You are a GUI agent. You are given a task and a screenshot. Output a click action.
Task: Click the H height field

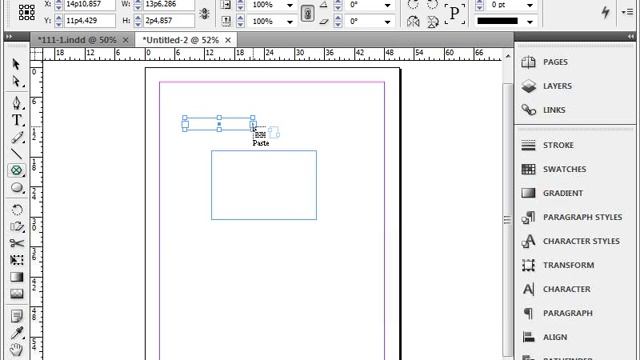(169, 20)
